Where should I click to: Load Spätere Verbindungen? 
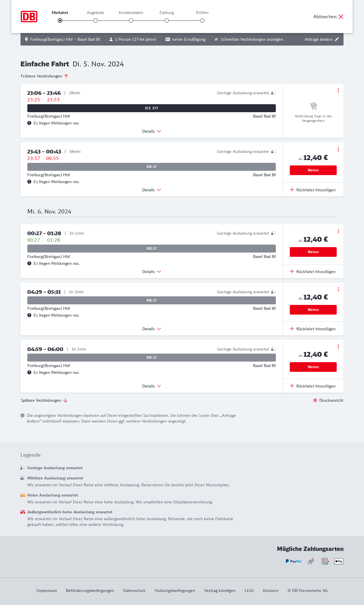[x=44, y=400]
